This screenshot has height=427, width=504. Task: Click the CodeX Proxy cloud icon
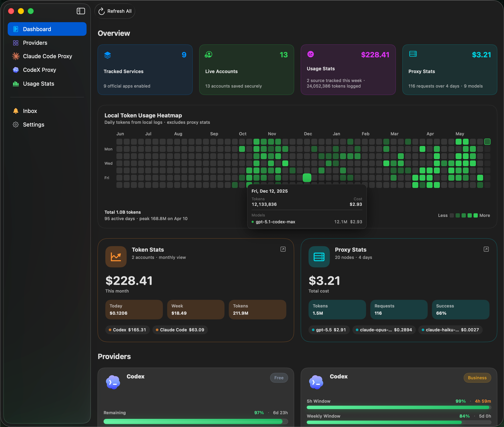pos(16,70)
